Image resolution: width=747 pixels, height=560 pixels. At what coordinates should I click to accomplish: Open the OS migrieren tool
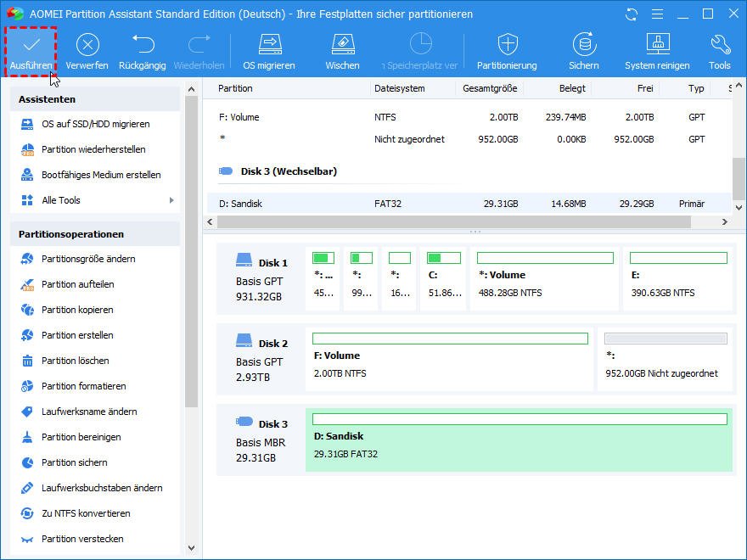(x=269, y=46)
